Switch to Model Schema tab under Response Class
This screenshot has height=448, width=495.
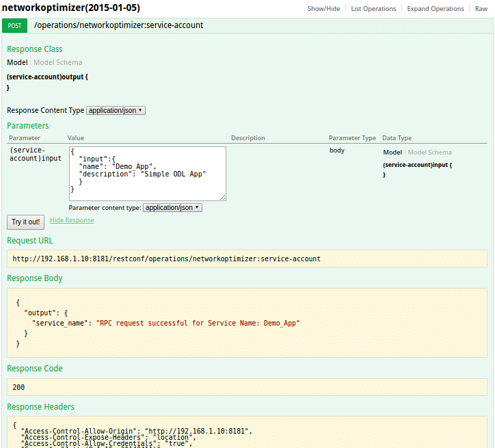pyautogui.click(x=57, y=62)
